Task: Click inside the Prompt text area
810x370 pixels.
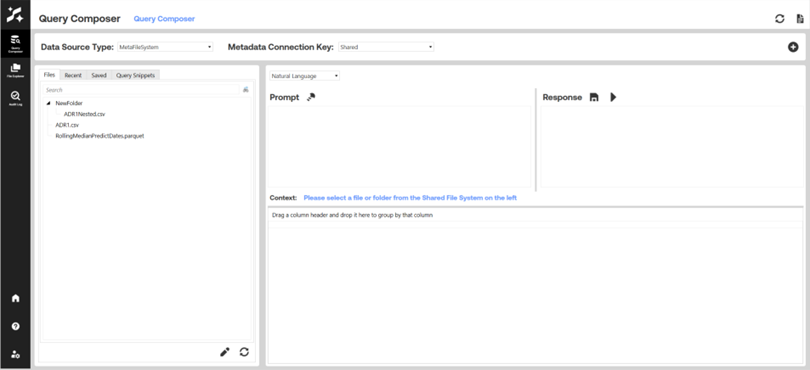Action: coord(399,147)
